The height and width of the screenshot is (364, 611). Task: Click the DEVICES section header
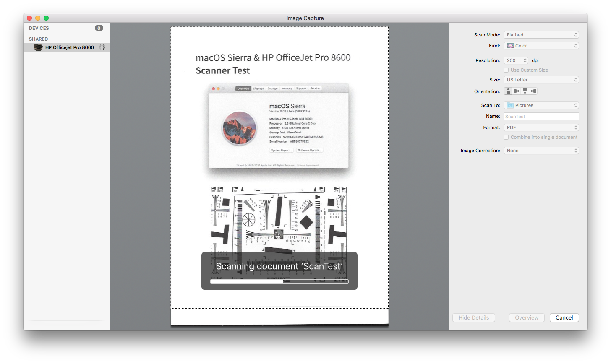click(x=39, y=28)
